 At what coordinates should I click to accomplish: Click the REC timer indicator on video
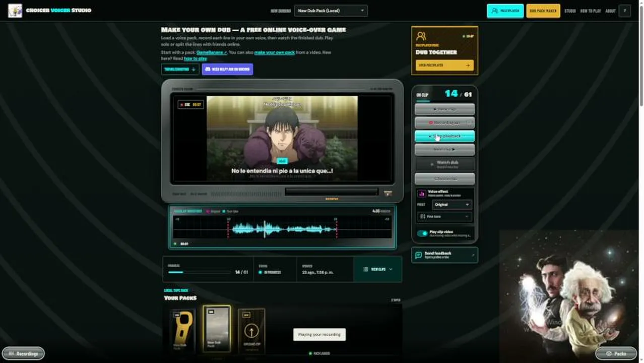[x=190, y=104]
